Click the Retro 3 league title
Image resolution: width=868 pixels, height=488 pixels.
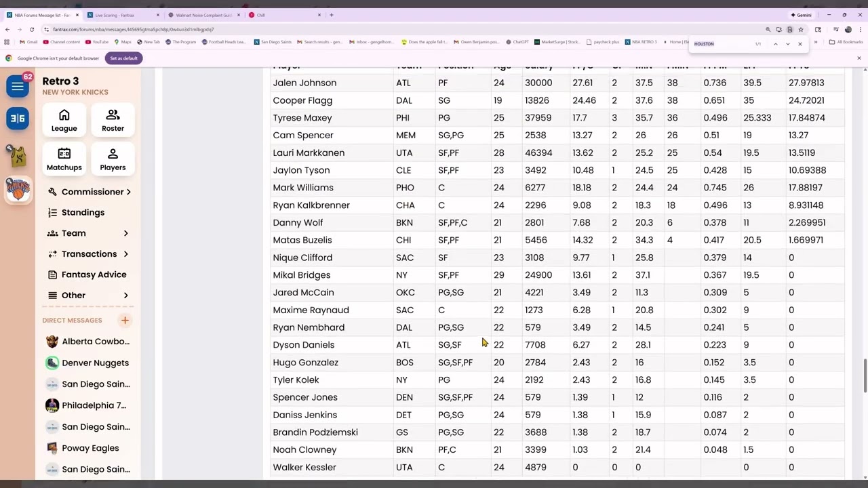[x=60, y=81]
